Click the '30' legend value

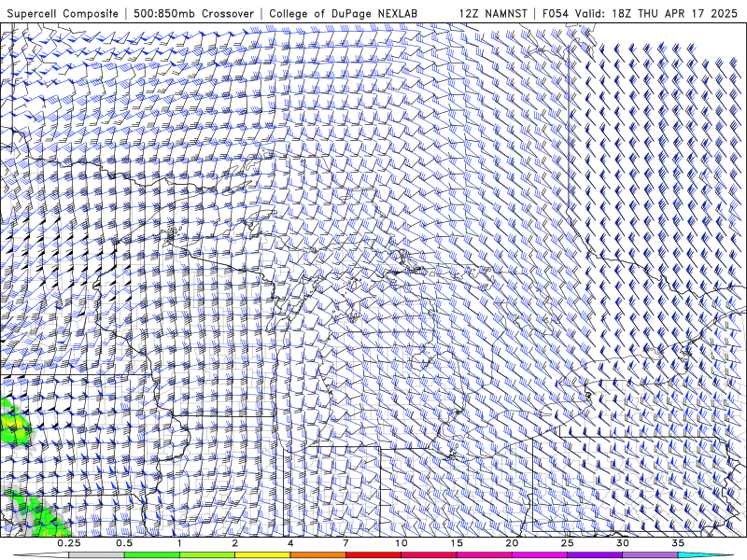click(623, 543)
